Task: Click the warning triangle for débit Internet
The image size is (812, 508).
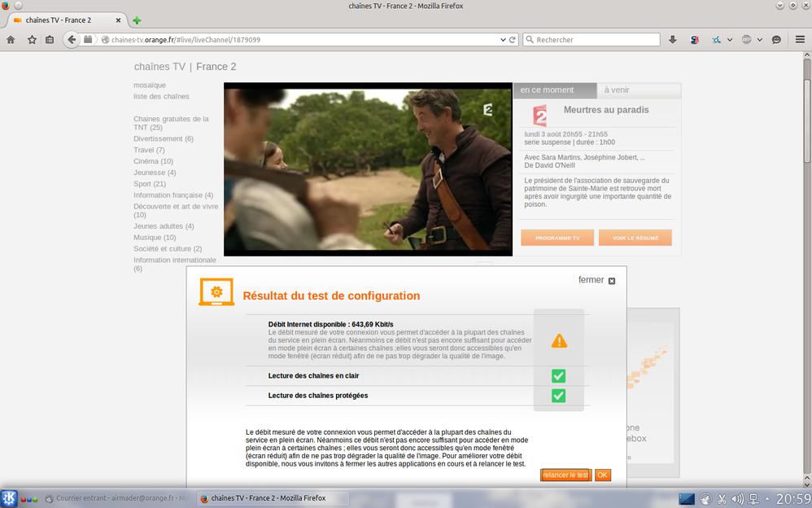Action: (559, 340)
